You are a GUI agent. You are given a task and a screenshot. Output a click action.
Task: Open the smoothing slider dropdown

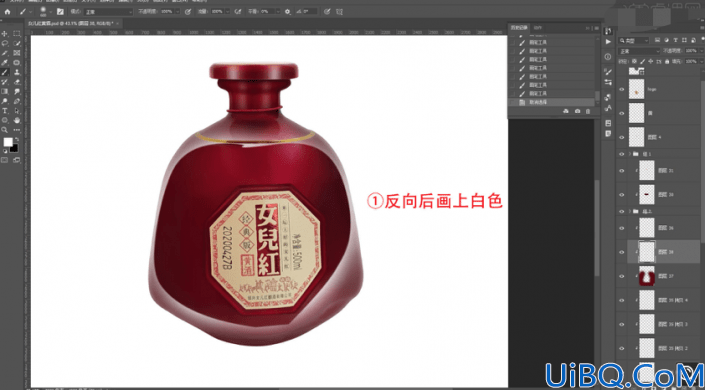pos(279,12)
